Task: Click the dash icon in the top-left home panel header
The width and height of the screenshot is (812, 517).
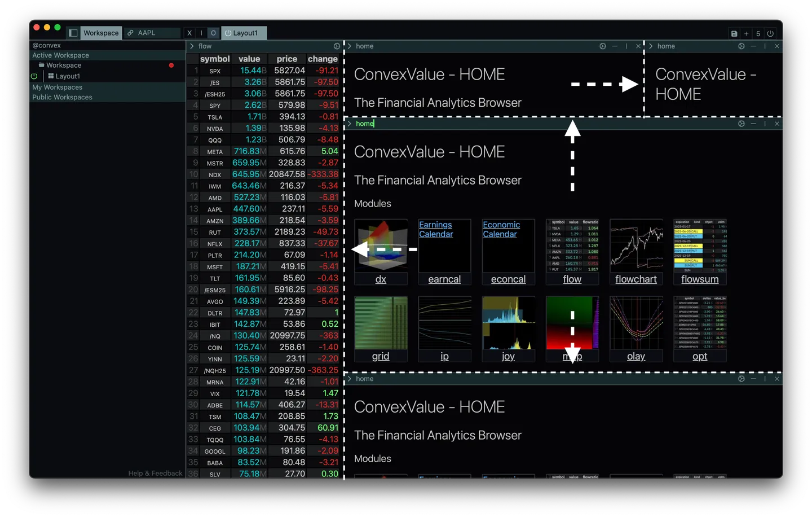Action: (x=615, y=46)
